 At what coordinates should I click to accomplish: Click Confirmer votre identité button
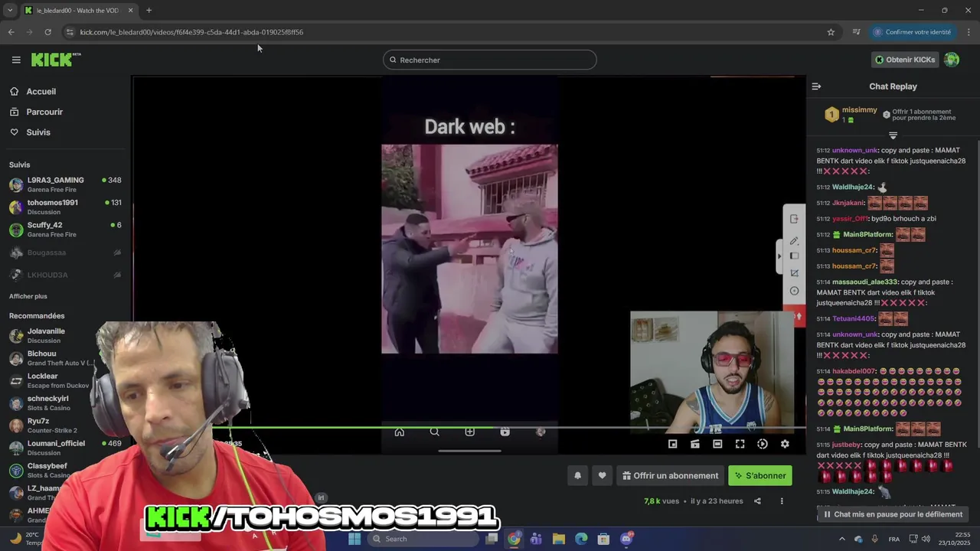(x=913, y=32)
